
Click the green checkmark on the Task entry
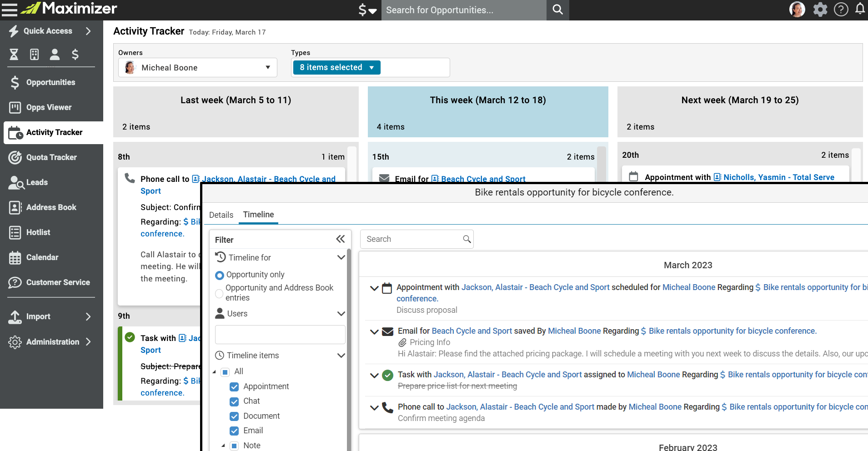(387, 375)
